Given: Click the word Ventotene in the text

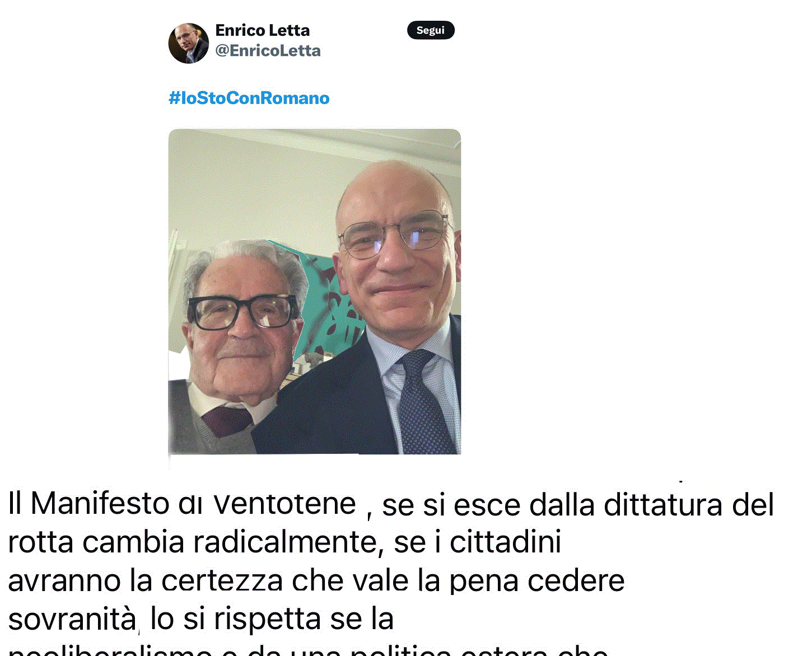Looking at the screenshot, I should click(x=285, y=503).
